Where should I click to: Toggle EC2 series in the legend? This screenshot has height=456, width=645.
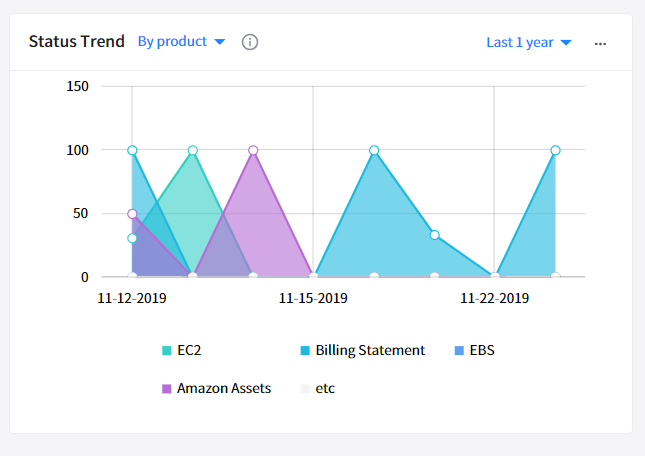(x=188, y=350)
